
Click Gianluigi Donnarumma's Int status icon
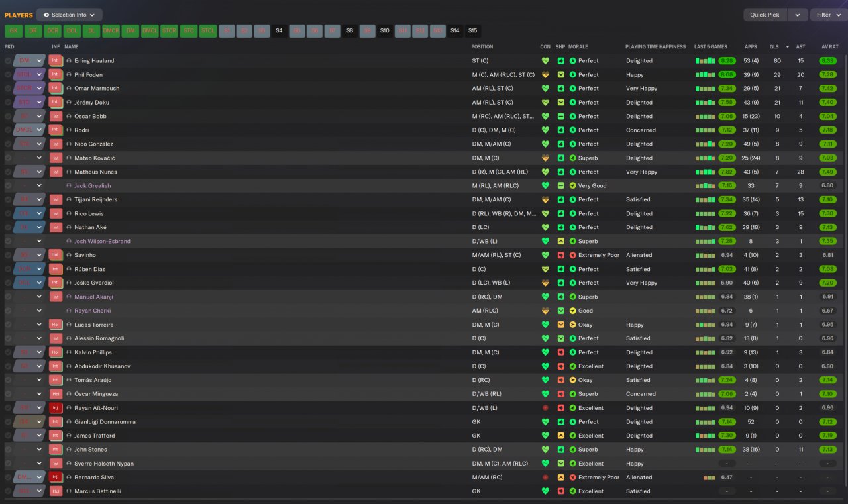(x=56, y=422)
